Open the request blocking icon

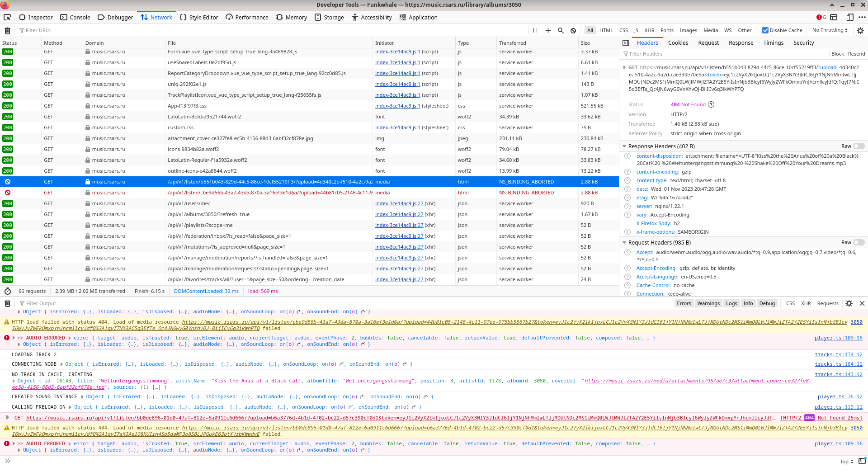[573, 30]
